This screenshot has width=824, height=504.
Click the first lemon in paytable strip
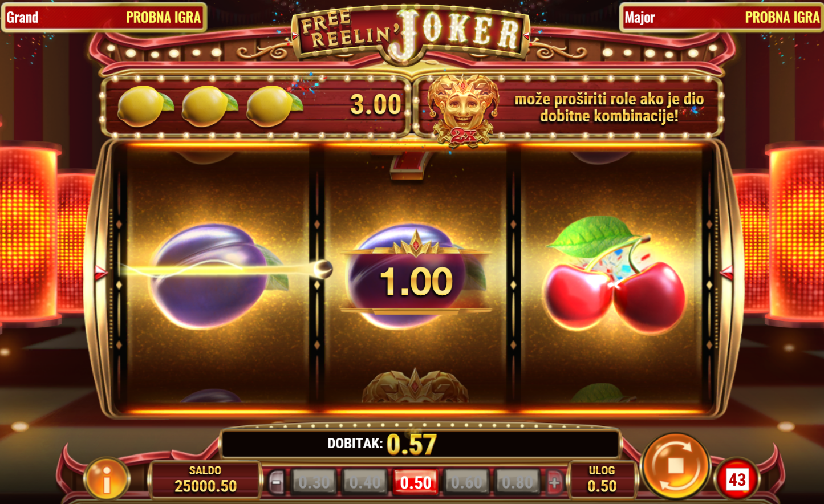coord(144,106)
